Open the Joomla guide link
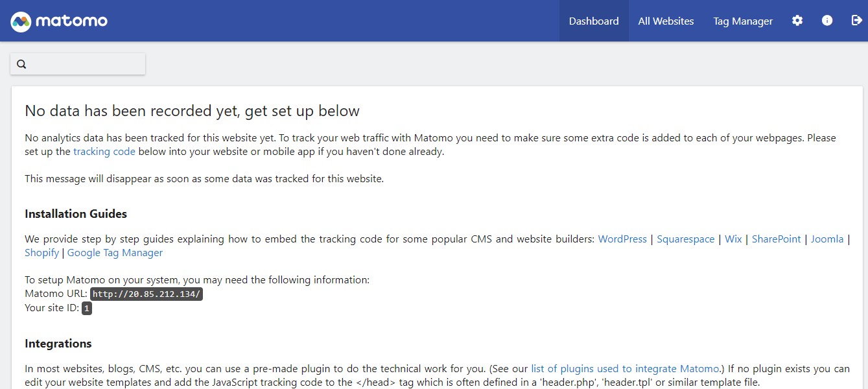Screen dimensions: 868x389 827,239
